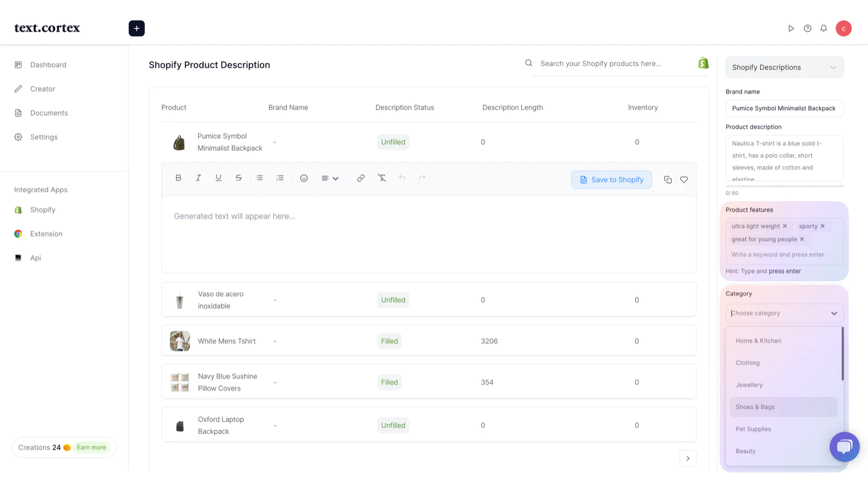Open the text alignment dropdown

click(x=330, y=178)
